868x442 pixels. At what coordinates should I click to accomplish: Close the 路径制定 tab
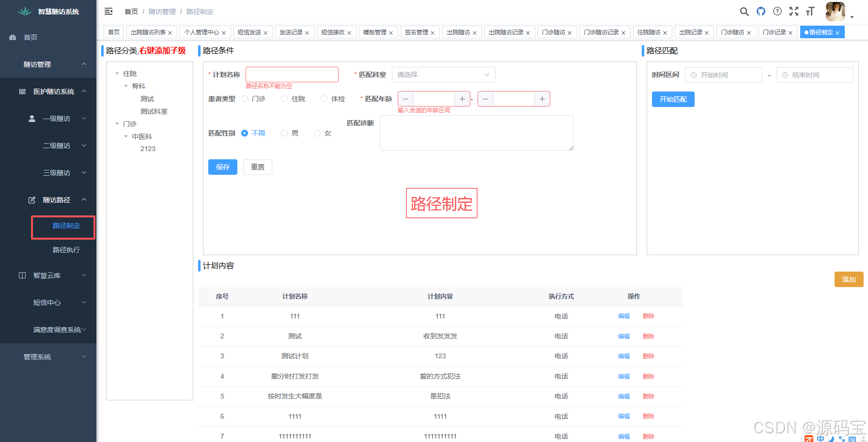[837, 33]
